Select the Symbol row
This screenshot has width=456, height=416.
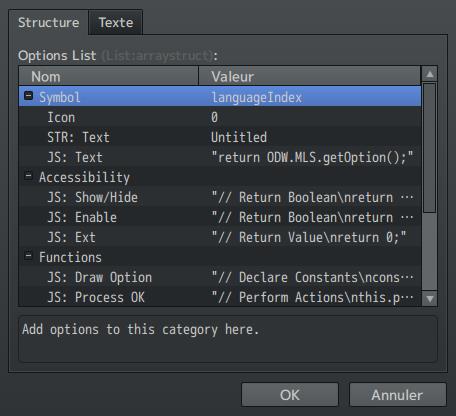click(x=220, y=97)
